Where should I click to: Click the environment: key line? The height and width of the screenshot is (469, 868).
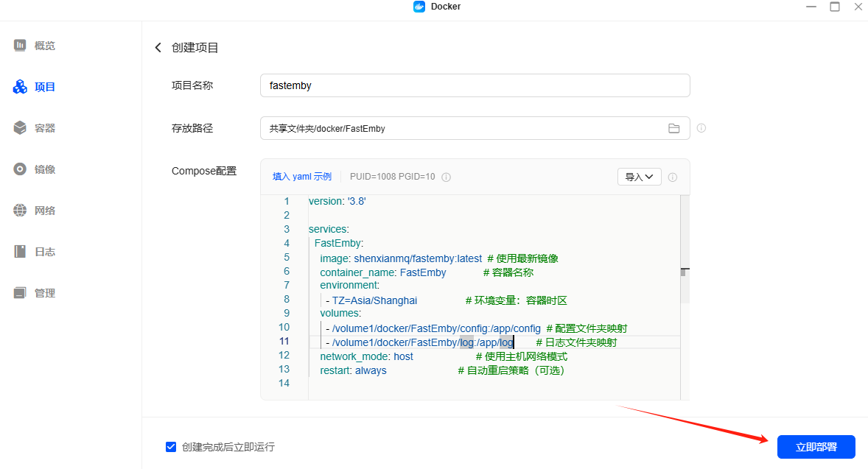tap(350, 285)
